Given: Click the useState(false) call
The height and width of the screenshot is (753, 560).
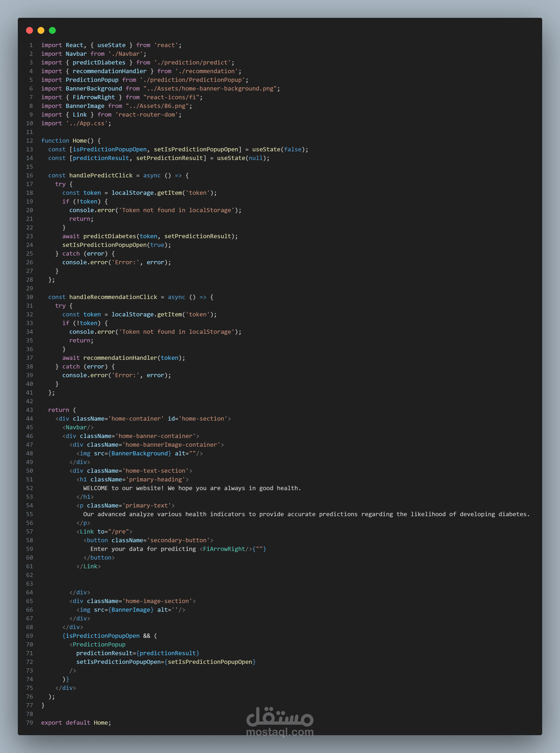Looking at the screenshot, I should coord(278,150).
